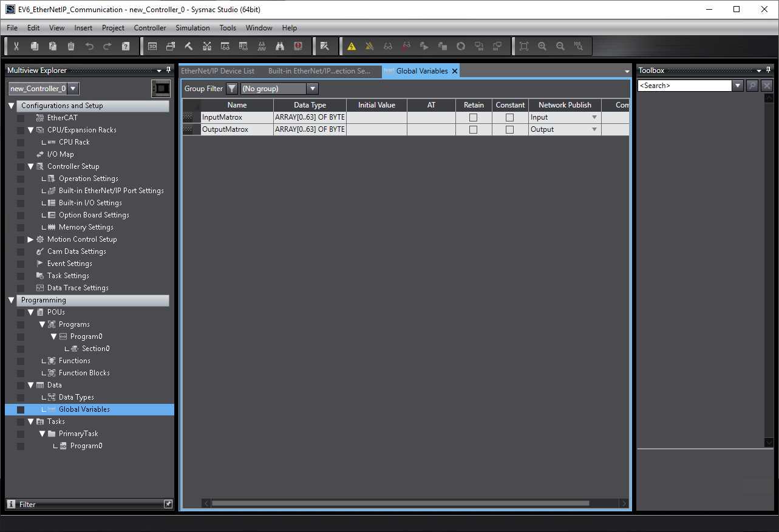
Task: Select Task Settings in Multiview Explorer
Action: click(x=68, y=276)
